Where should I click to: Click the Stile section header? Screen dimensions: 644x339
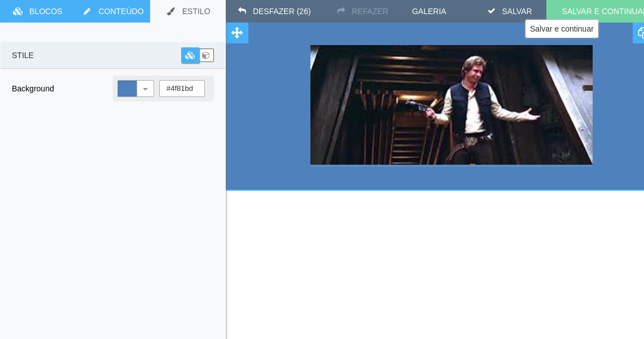pos(113,55)
